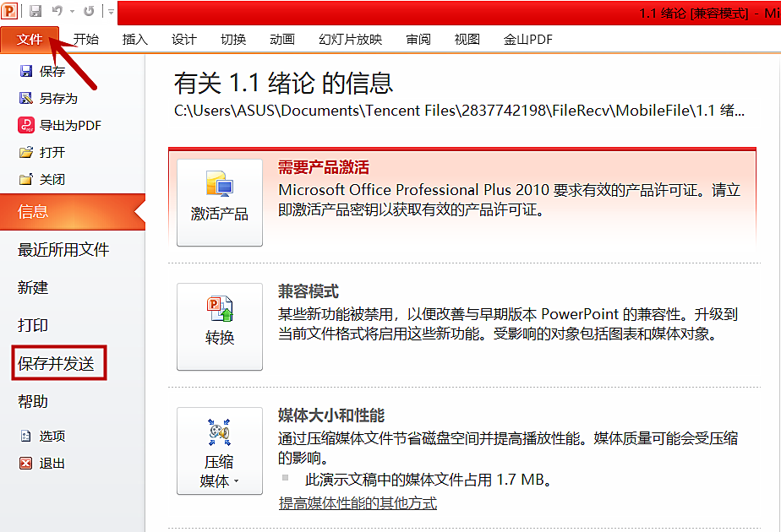Open the 压缩媒体 dropdown button
This screenshot has width=781, height=532.
tap(220, 451)
